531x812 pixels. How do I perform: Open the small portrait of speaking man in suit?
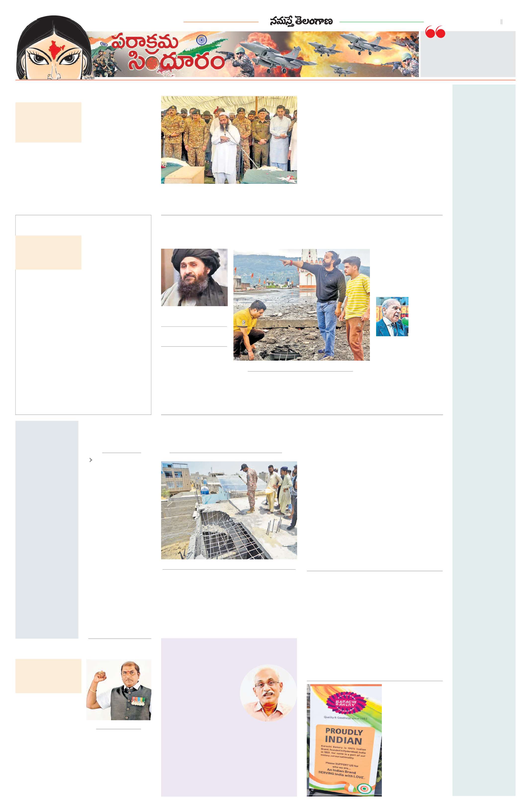pyautogui.click(x=392, y=317)
